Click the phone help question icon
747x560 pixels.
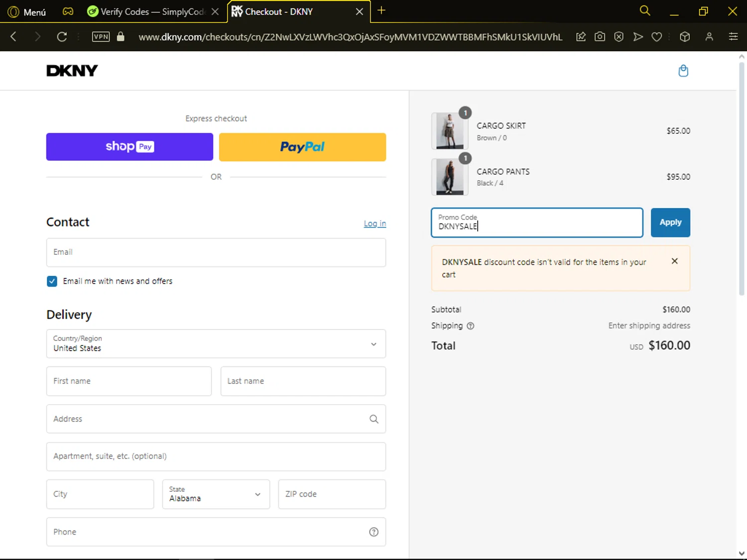374,532
